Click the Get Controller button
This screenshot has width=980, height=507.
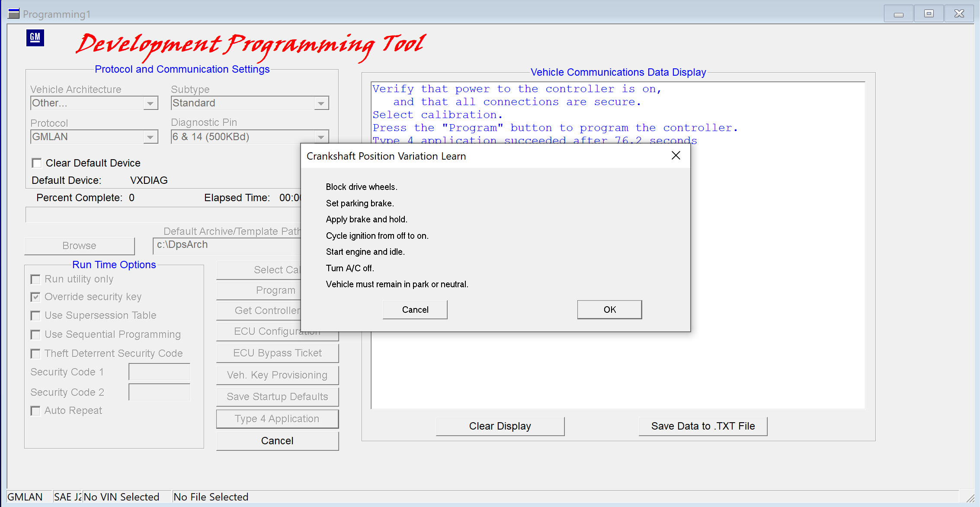click(259, 311)
